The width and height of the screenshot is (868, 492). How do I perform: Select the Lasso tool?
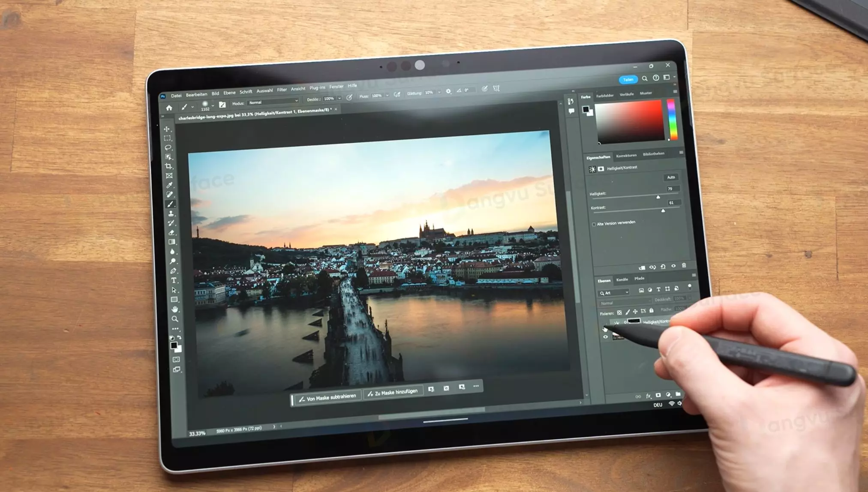[x=168, y=147]
